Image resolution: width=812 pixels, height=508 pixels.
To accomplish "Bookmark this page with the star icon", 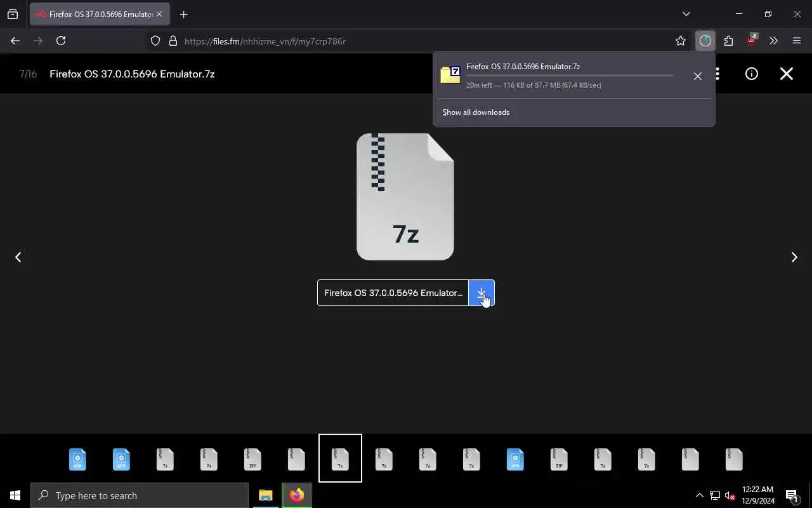I will pyautogui.click(x=681, y=41).
